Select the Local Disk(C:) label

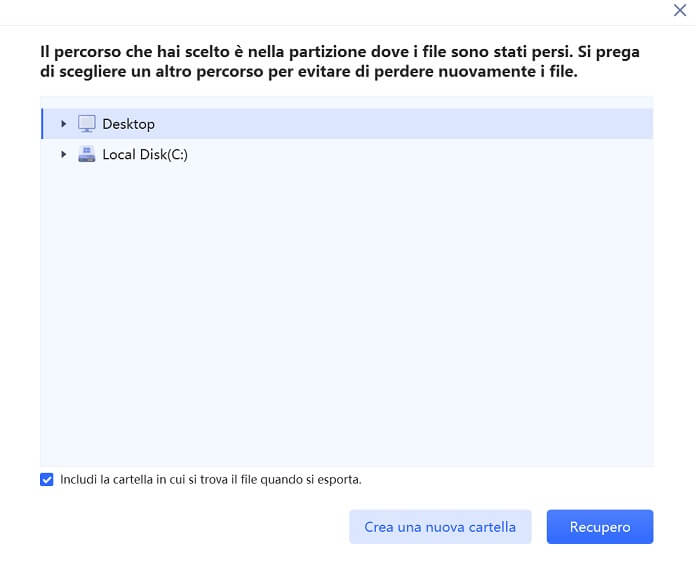point(145,154)
